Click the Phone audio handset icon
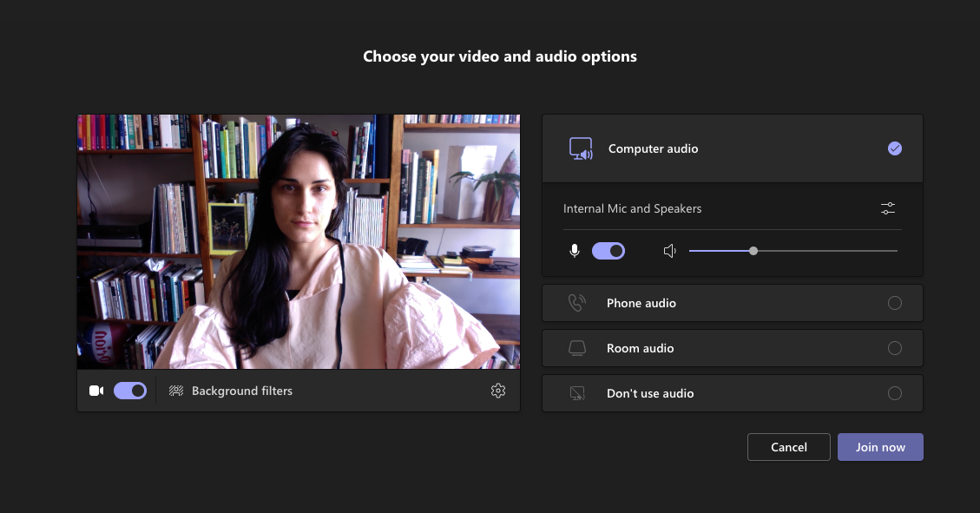The width and height of the screenshot is (980, 513). (x=577, y=303)
